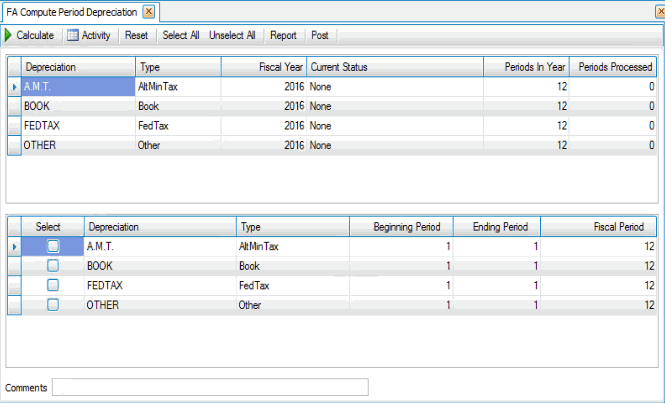Check the A.M.T. select checkbox
This screenshot has height=403, width=665.
[x=53, y=246]
